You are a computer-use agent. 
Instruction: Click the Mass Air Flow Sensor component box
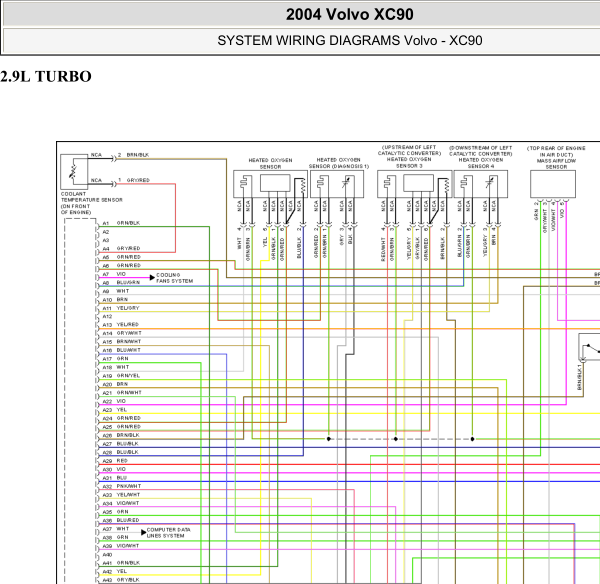pos(553,184)
